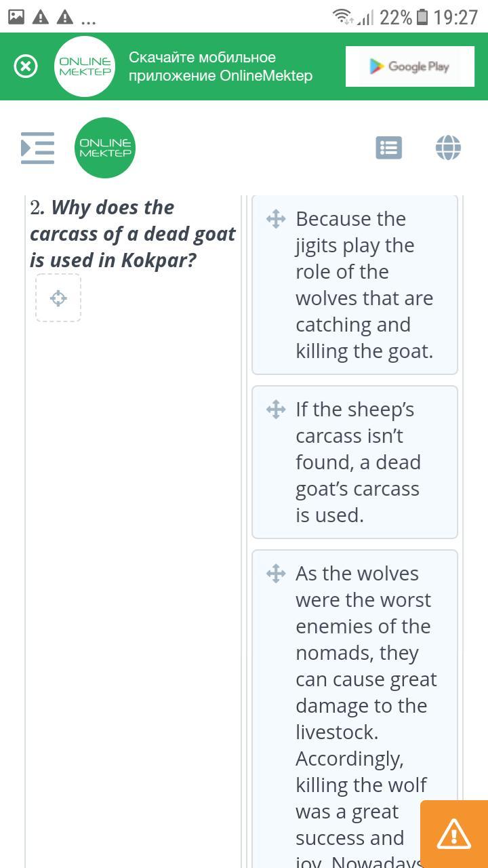Tap the Wi-Fi status icon
Viewport: 488px width, 868px height.
[x=343, y=18]
